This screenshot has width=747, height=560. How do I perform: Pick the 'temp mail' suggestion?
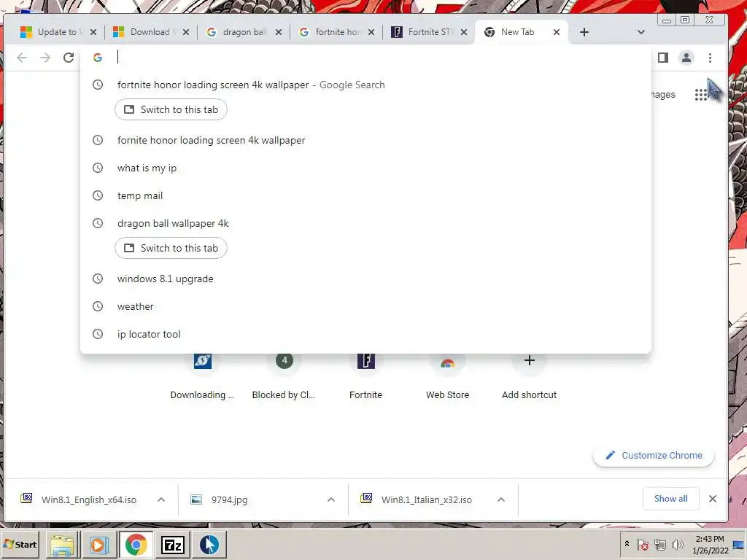365,195
